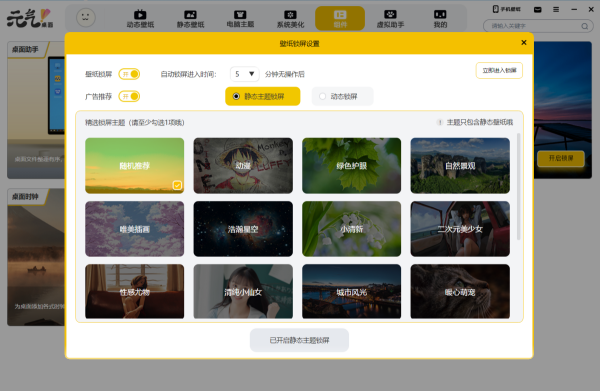Click the smiley face avatar icon

(86, 18)
